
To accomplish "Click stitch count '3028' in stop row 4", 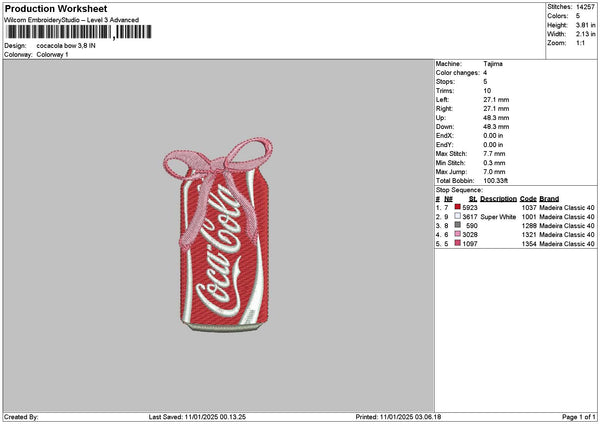I will click(x=470, y=235).
